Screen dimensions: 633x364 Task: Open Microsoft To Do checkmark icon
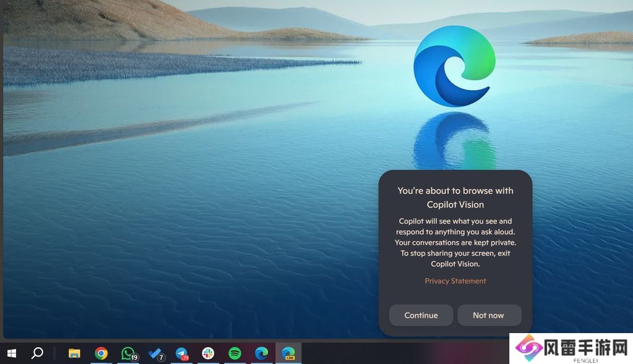155,353
